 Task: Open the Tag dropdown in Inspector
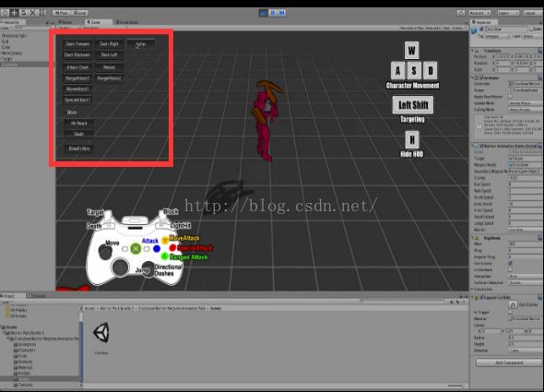point(497,36)
